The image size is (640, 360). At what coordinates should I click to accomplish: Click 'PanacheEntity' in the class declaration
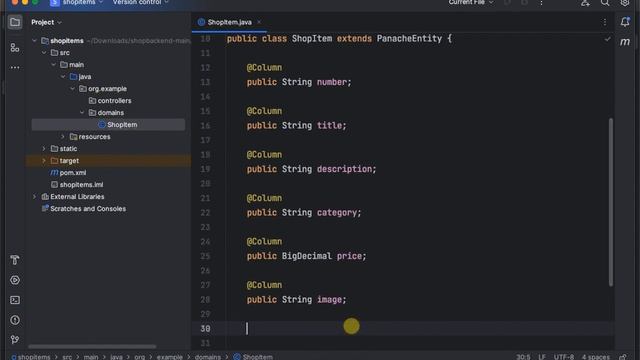point(409,39)
